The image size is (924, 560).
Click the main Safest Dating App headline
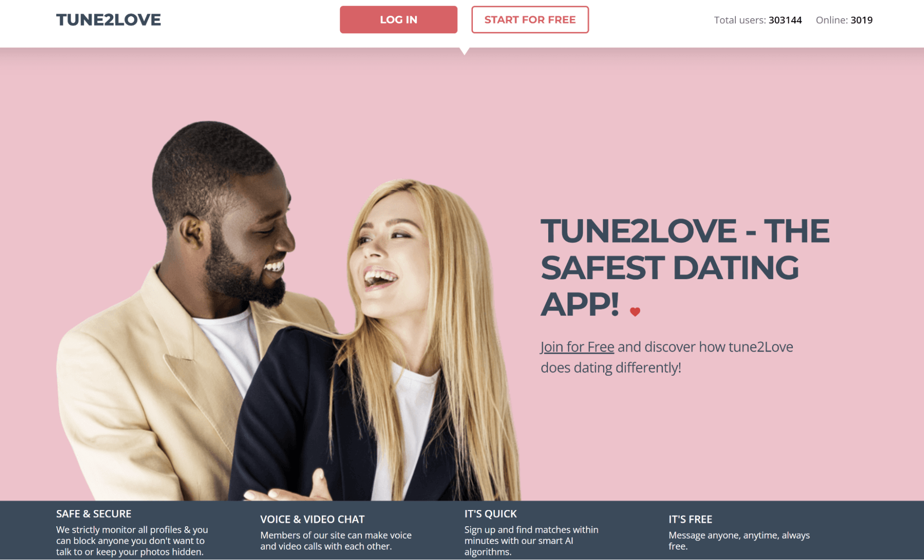pos(685,267)
